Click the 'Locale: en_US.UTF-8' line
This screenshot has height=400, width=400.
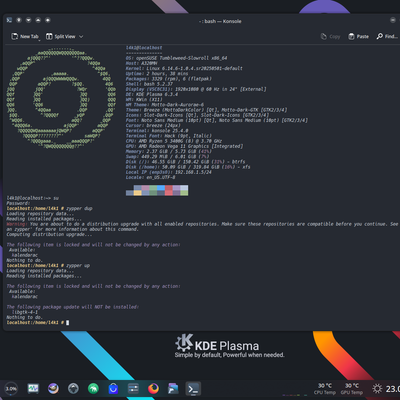coord(150,177)
